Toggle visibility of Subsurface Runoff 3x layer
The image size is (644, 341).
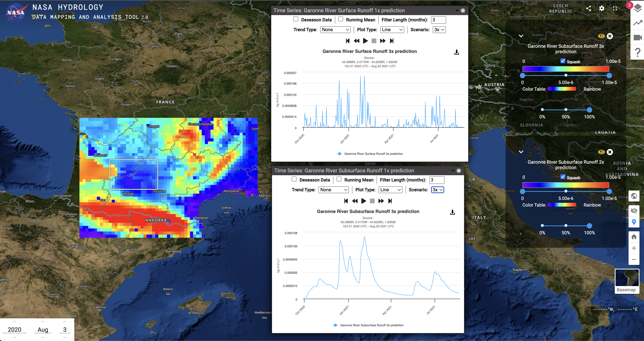tap(601, 36)
